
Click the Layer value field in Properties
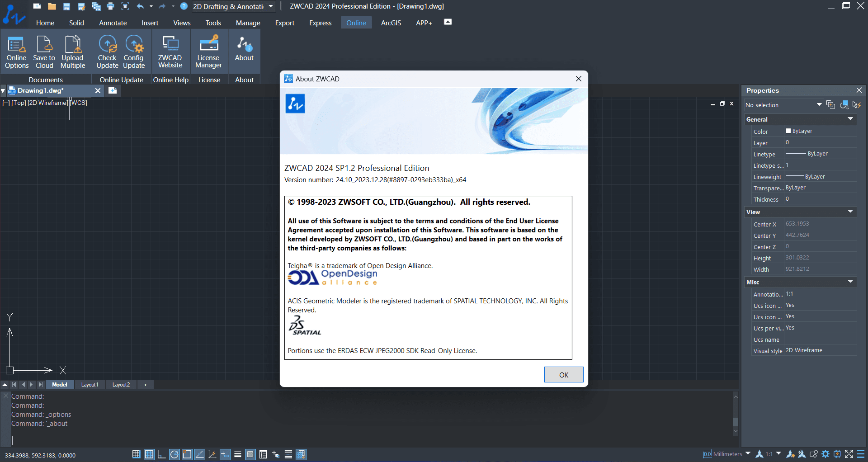821,142
